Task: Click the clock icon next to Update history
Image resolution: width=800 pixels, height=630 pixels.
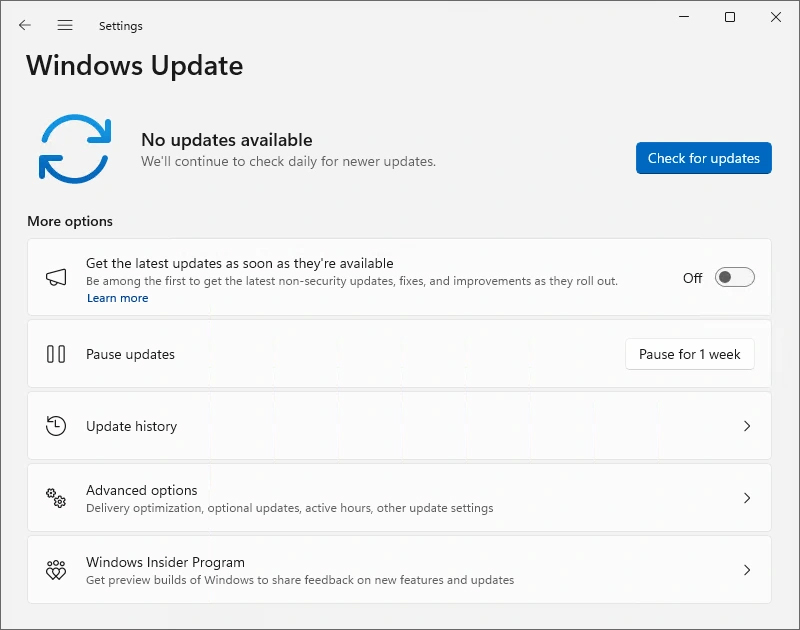Action: 56,425
